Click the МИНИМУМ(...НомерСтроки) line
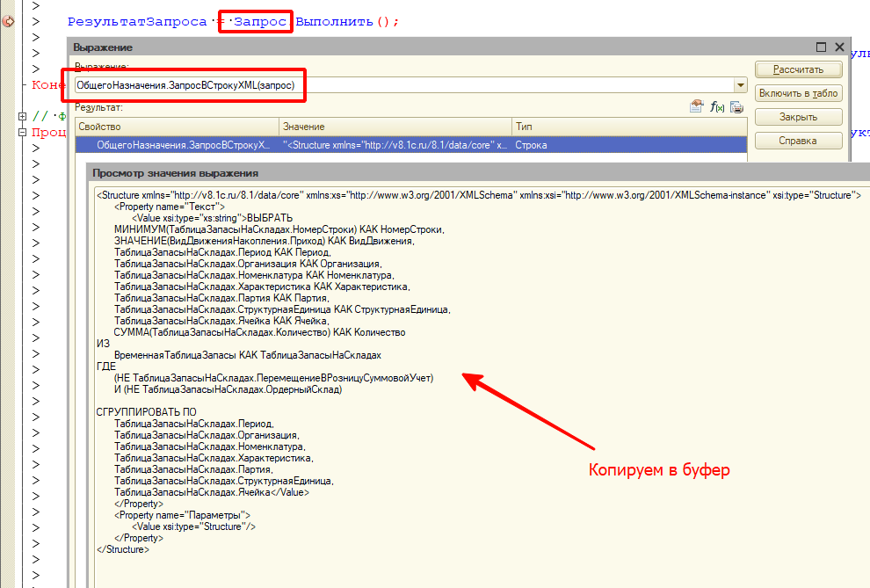The height and width of the screenshot is (588, 870). coord(279,229)
